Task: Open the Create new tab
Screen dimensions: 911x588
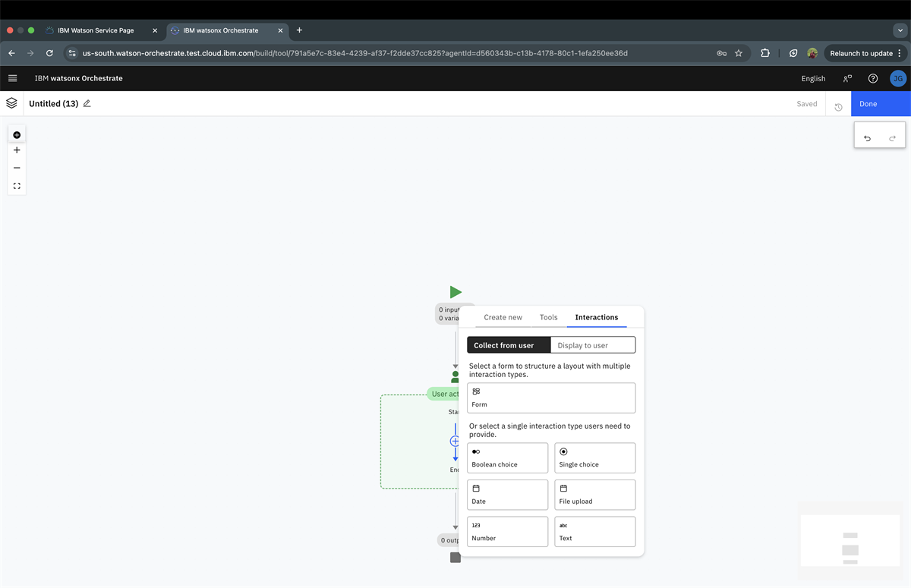Action: pyautogui.click(x=503, y=317)
